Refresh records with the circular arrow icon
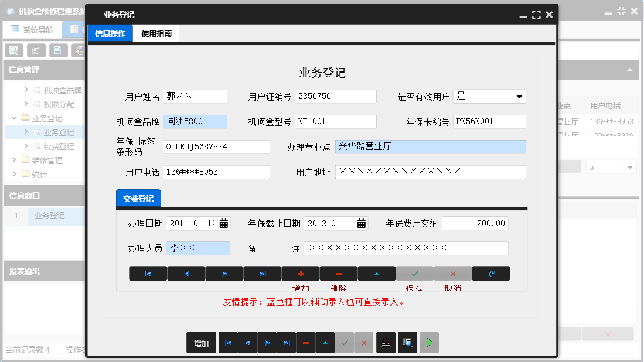The image size is (644, 362). click(490, 273)
